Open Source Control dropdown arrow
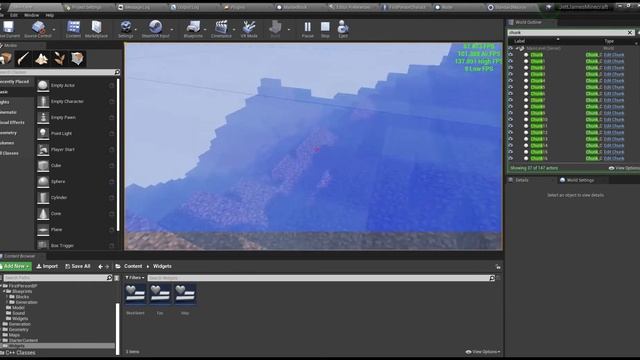Viewport: 640px width, 360px height. click(x=54, y=29)
